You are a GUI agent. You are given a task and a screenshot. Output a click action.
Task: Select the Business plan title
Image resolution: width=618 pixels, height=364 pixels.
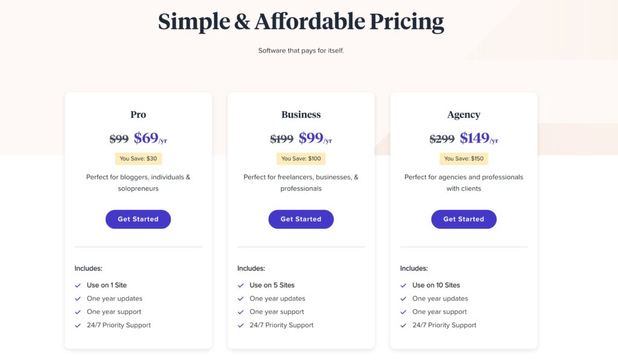301,114
